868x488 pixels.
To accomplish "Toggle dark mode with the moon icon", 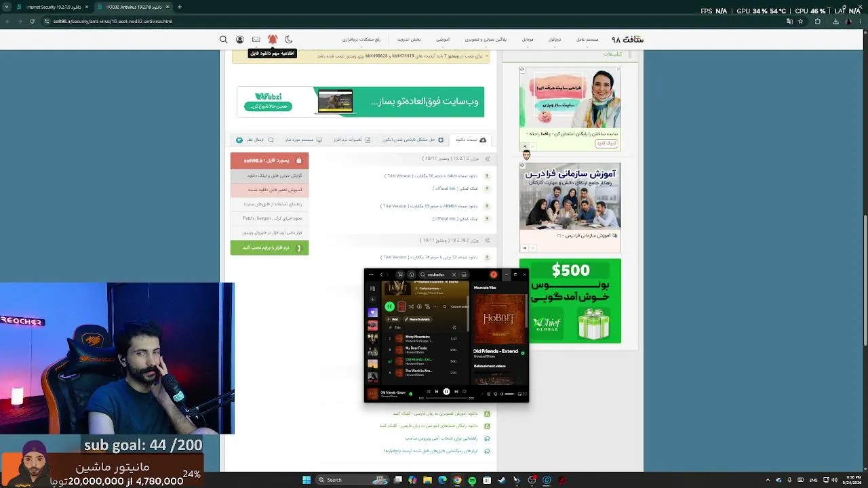I will pyautogui.click(x=289, y=39).
